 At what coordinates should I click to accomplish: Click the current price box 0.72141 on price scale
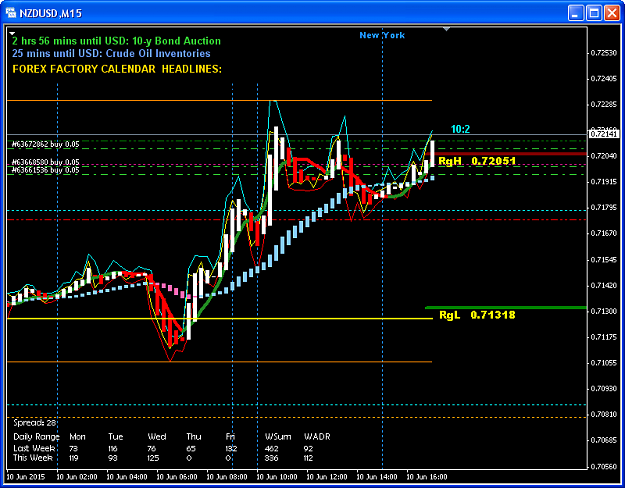604,134
